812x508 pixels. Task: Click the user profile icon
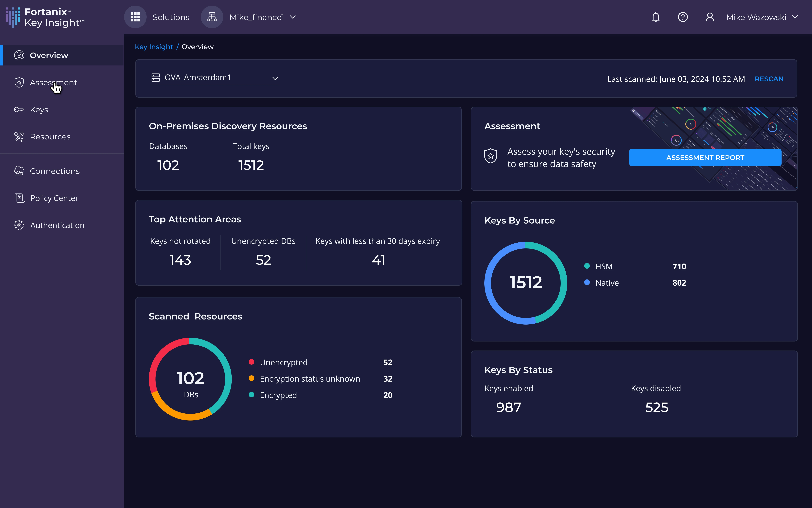710,17
